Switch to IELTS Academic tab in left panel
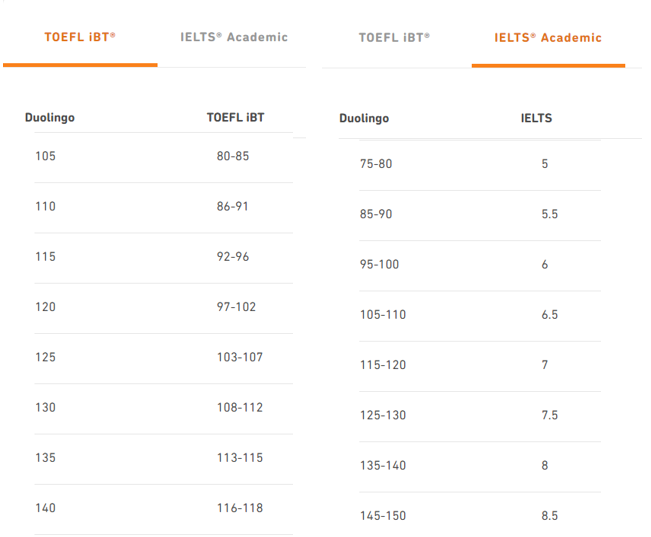Screen dimensions: 651x537 [x=234, y=37]
